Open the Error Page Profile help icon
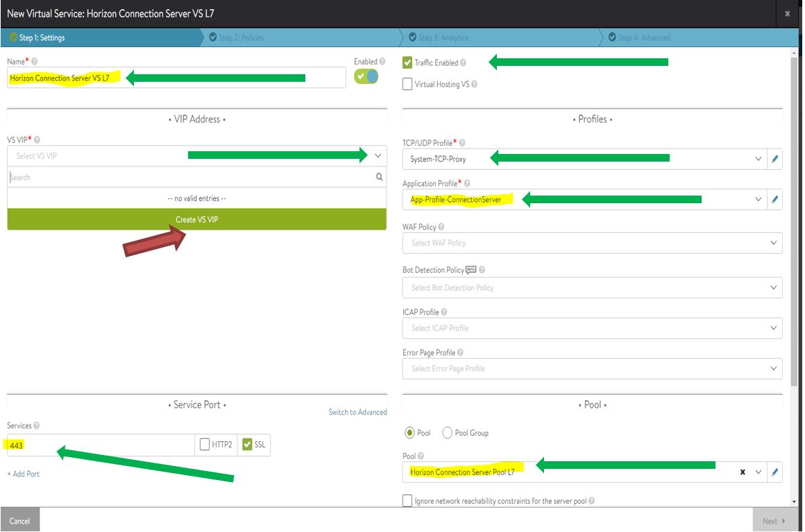Screen dimensions: 805x532 tap(460, 352)
